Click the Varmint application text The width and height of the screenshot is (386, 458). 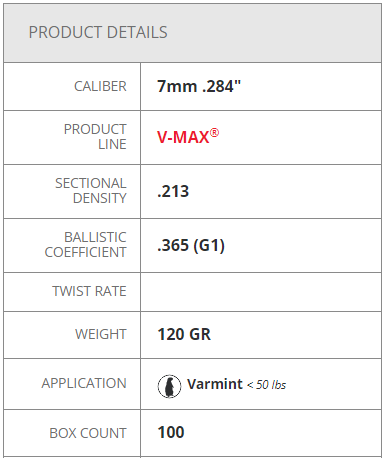pyautogui.click(x=215, y=384)
